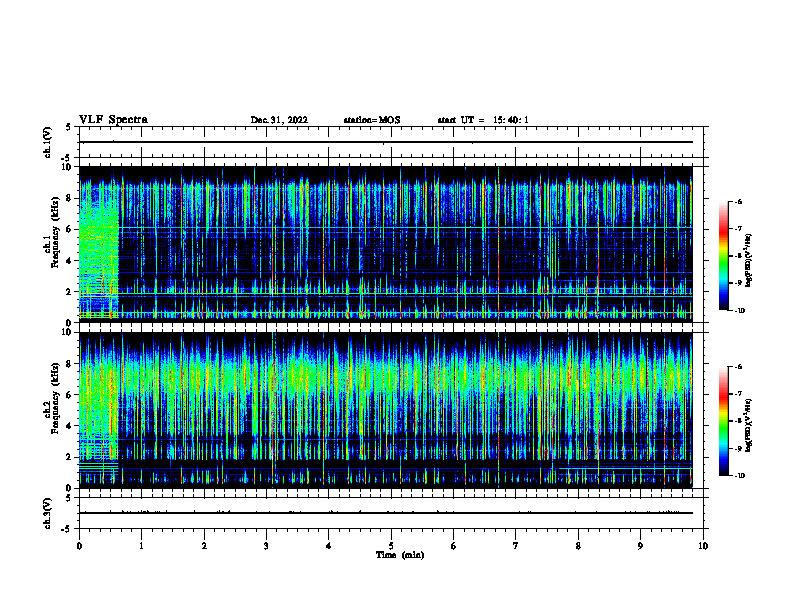Click the '3' minute tick label

(266, 546)
